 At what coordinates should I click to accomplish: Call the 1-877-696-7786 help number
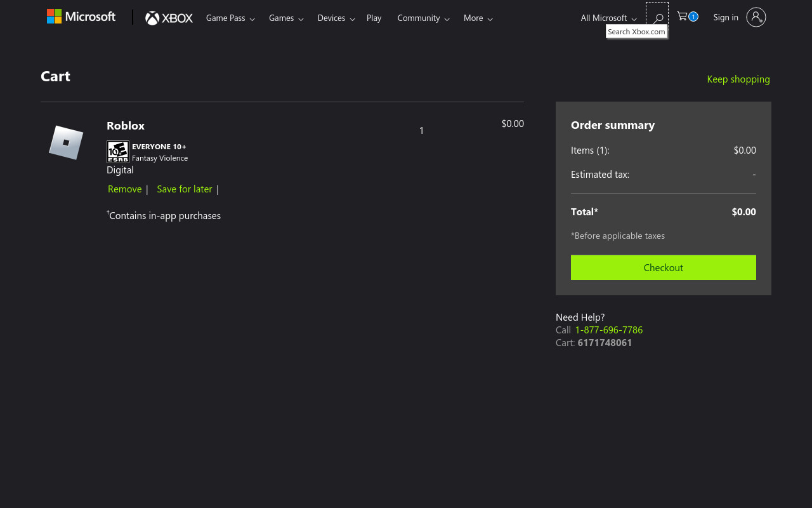pos(609,330)
